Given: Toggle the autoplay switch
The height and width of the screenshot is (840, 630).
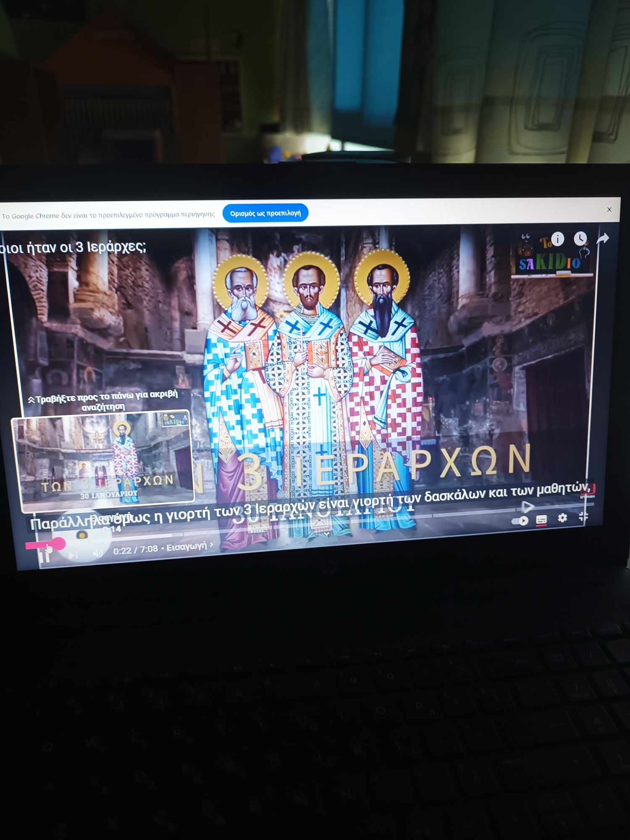Looking at the screenshot, I should tap(520, 521).
